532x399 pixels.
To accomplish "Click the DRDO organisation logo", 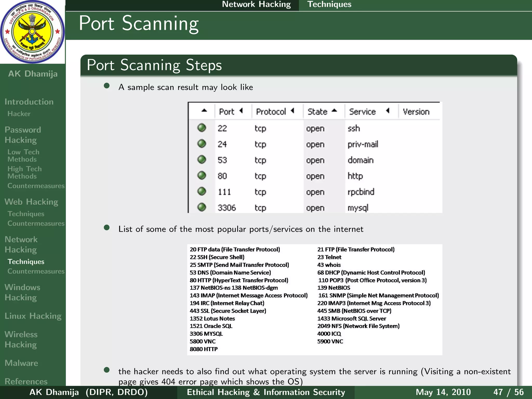I will pyautogui.click(x=32, y=32).
